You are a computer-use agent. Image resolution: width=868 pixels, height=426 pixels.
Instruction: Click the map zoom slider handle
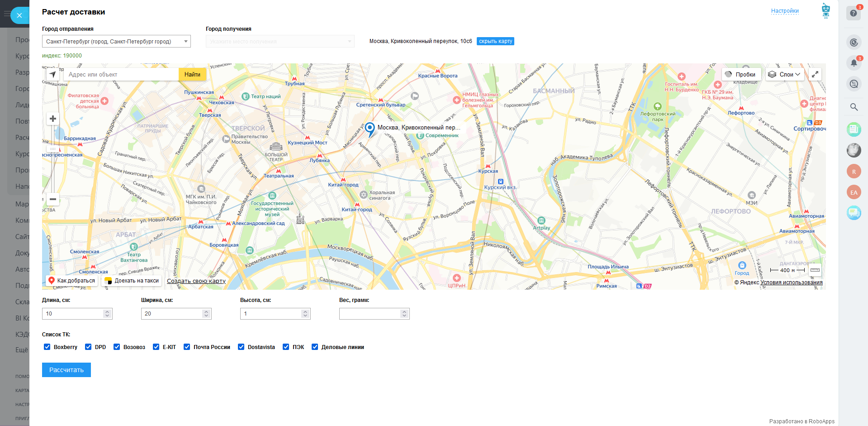click(x=53, y=148)
